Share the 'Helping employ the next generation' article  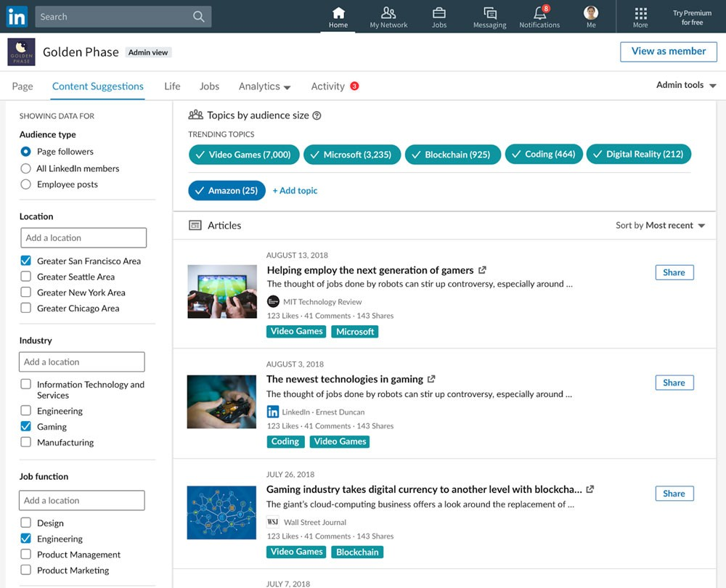click(674, 272)
